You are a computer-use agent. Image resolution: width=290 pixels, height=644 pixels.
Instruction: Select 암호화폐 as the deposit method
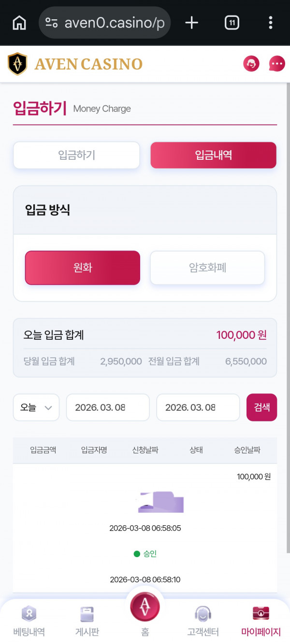[207, 268]
